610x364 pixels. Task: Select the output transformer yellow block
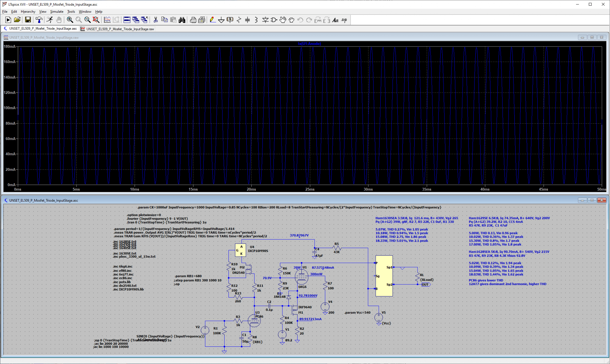[384, 276]
